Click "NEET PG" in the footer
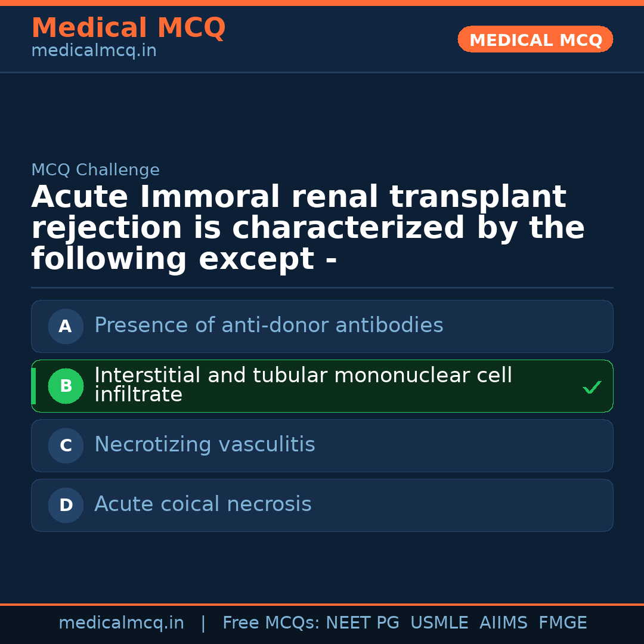This screenshot has height=644, width=644. click(x=363, y=623)
